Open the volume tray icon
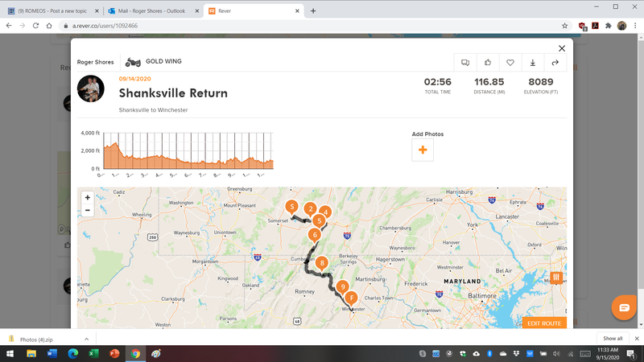The image size is (644, 362). coord(556,353)
